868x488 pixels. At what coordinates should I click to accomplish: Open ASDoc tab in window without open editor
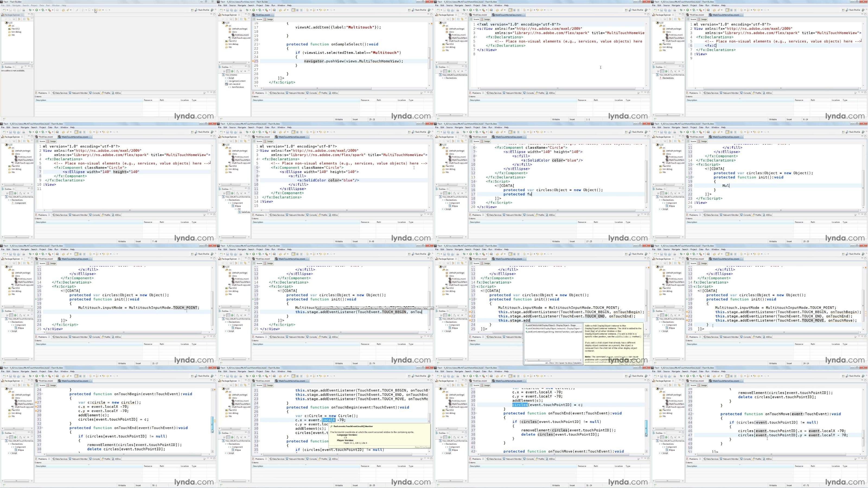click(118, 93)
